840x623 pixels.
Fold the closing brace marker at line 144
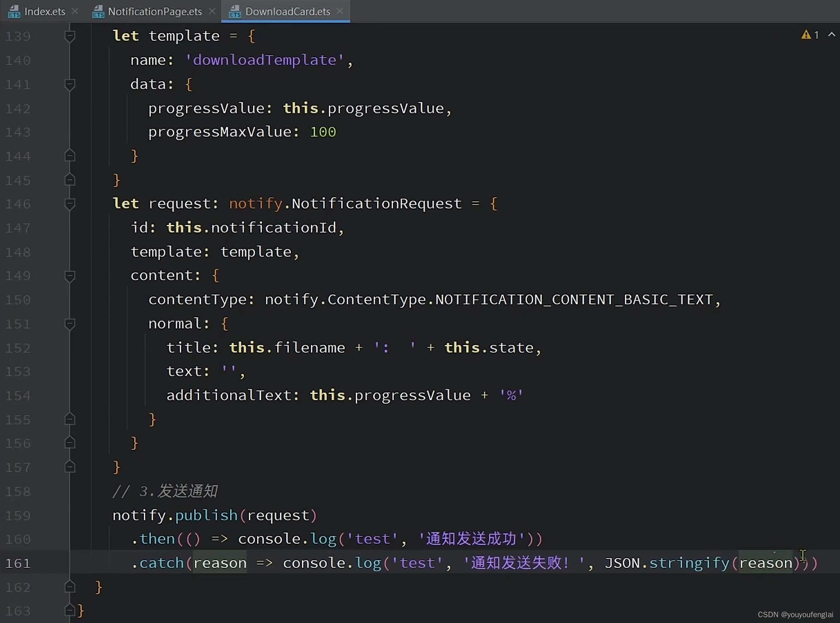coord(70,156)
